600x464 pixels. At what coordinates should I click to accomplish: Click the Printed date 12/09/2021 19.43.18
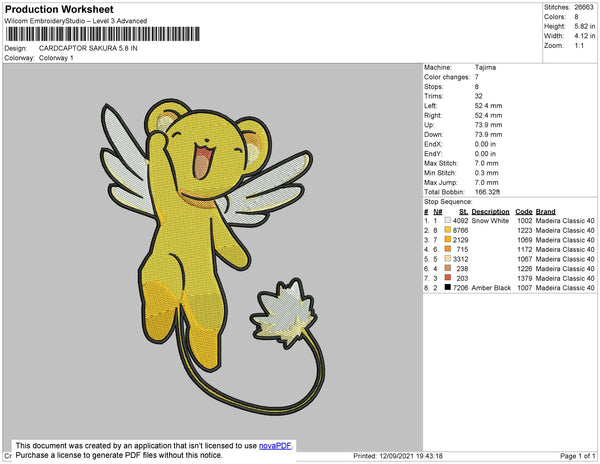(411, 456)
